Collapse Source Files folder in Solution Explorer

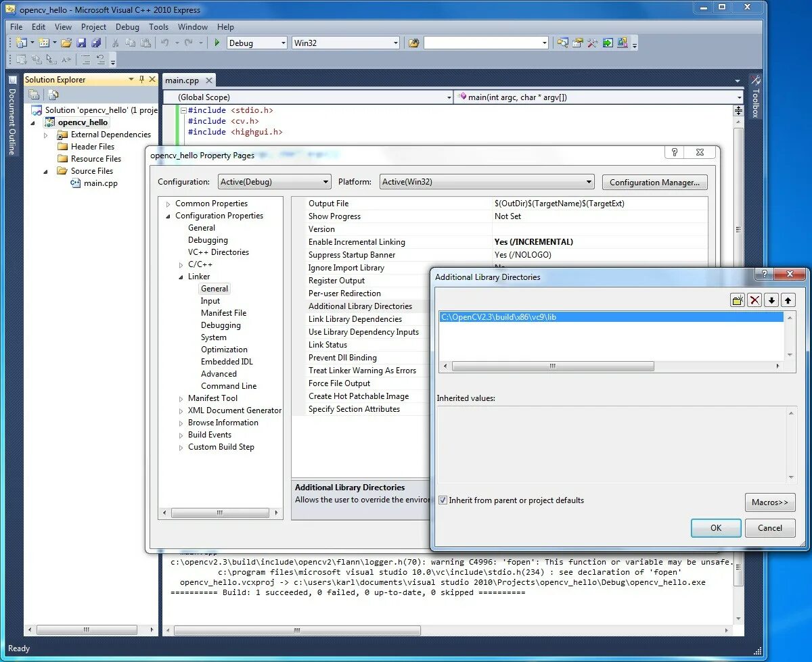[46, 171]
